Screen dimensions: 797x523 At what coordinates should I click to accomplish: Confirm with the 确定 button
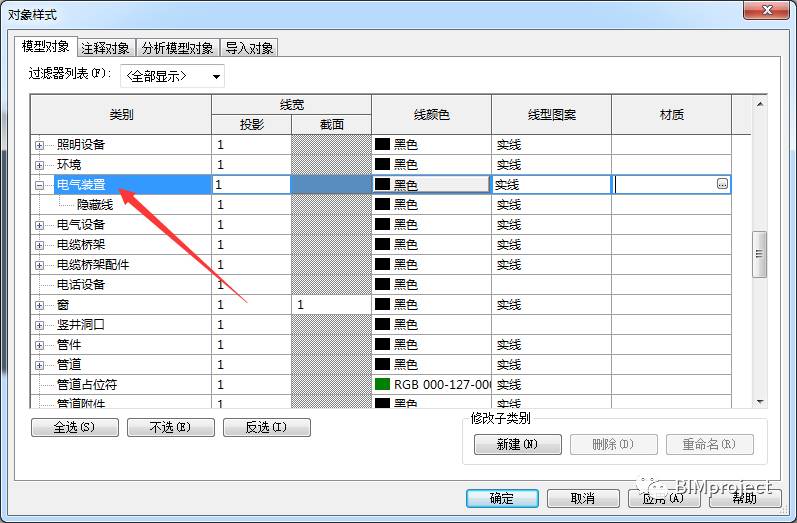pyautogui.click(x=502, y=498)
